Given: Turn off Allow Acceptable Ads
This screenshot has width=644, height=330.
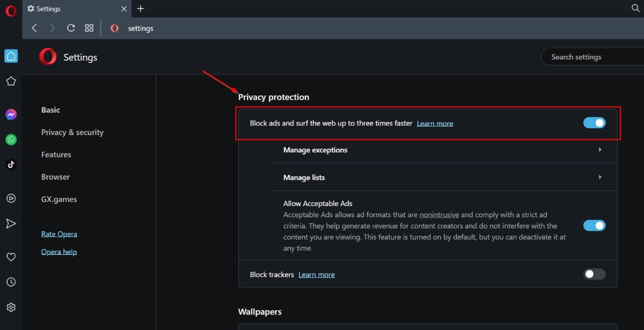Looking at the screenshot, I should 594,225.
